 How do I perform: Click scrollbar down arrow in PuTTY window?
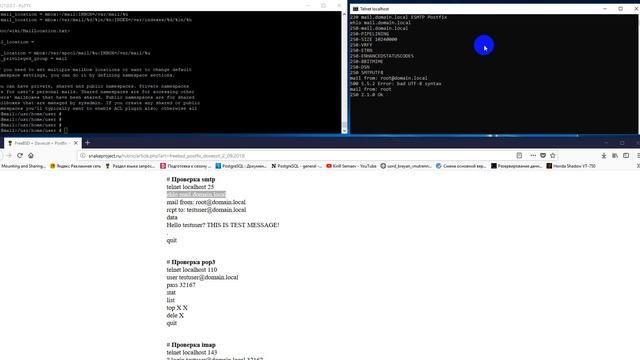[344, 131]
